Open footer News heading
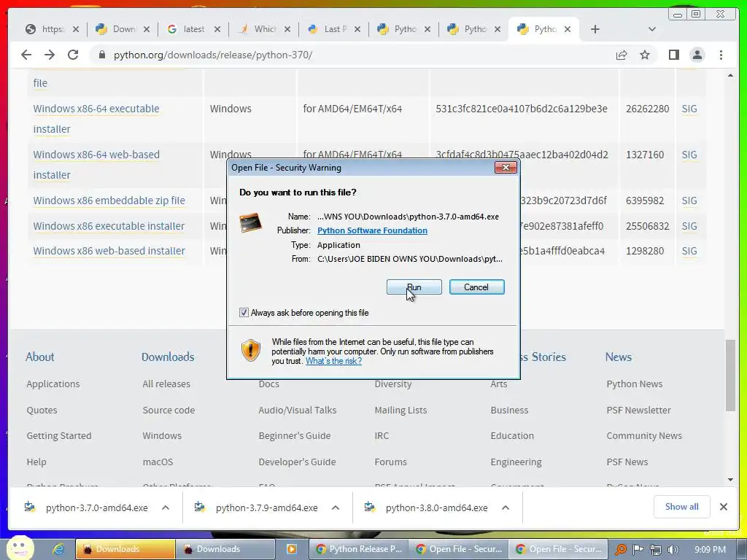Viewport: 747px width, 560px height. point(619,357)
